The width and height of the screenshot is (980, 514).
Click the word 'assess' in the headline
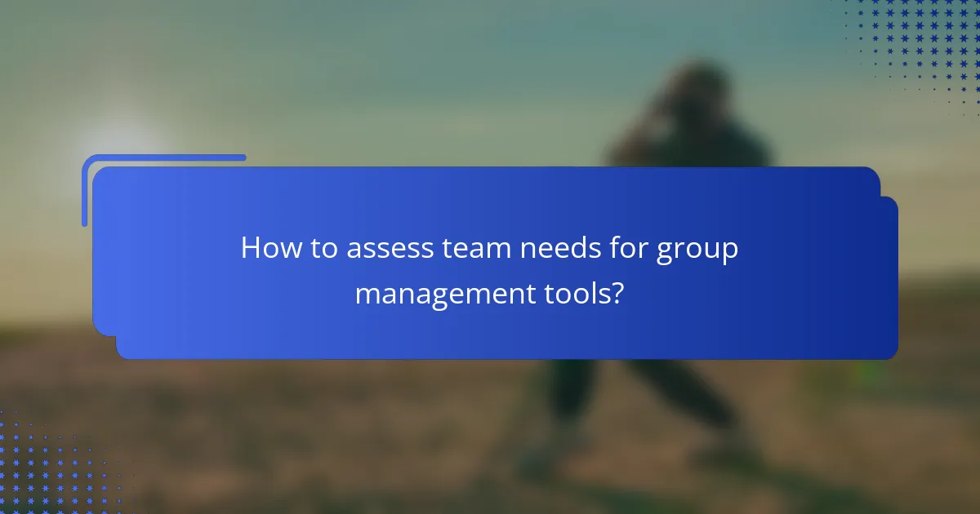tap(390, 247)
